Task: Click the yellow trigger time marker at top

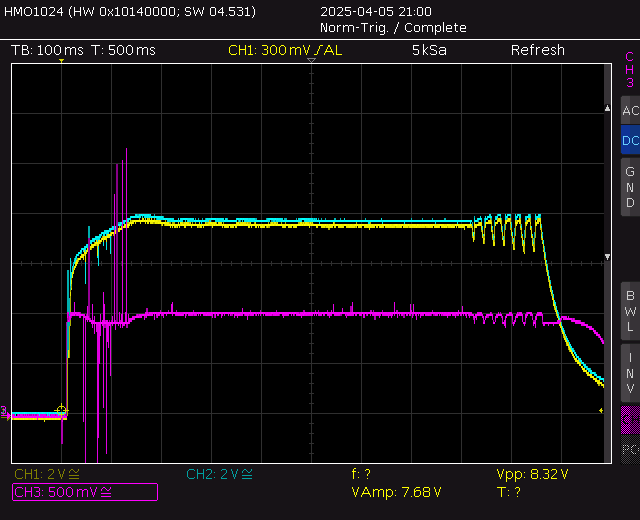Action: coord(61,62)
